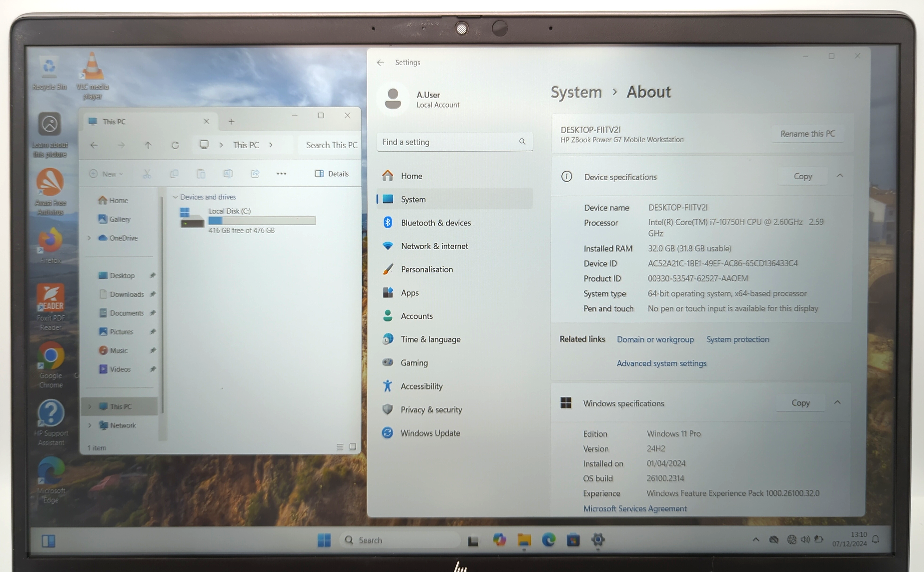
Task: Open Microsoft Store from the taskbar
Action: 573,539
